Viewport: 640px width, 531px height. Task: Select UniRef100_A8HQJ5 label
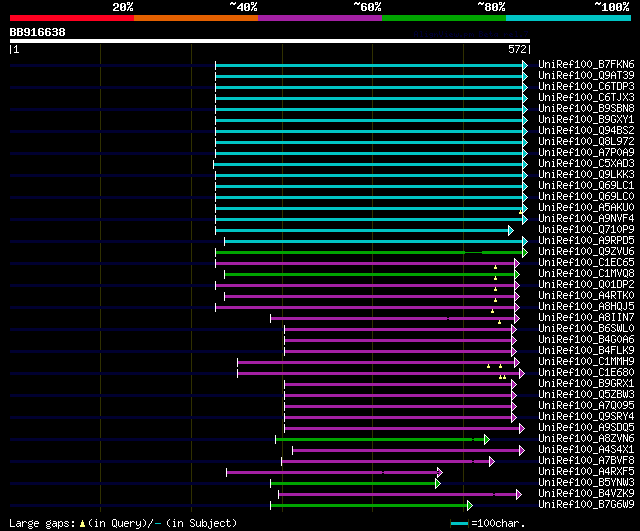click(586, 307)
